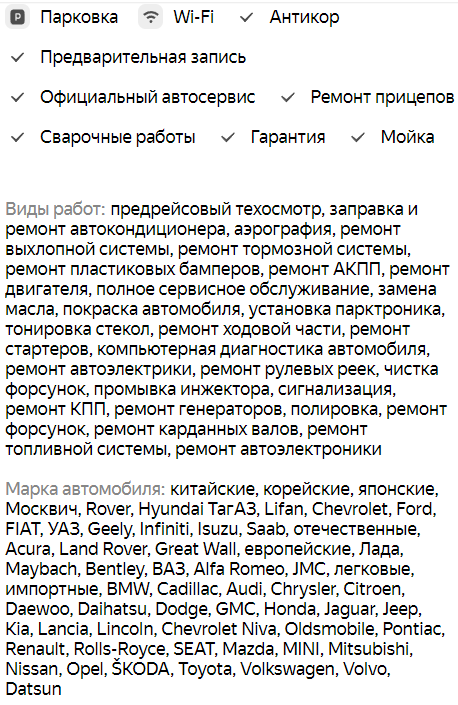Click the Виды работ heading

point(55,209)
